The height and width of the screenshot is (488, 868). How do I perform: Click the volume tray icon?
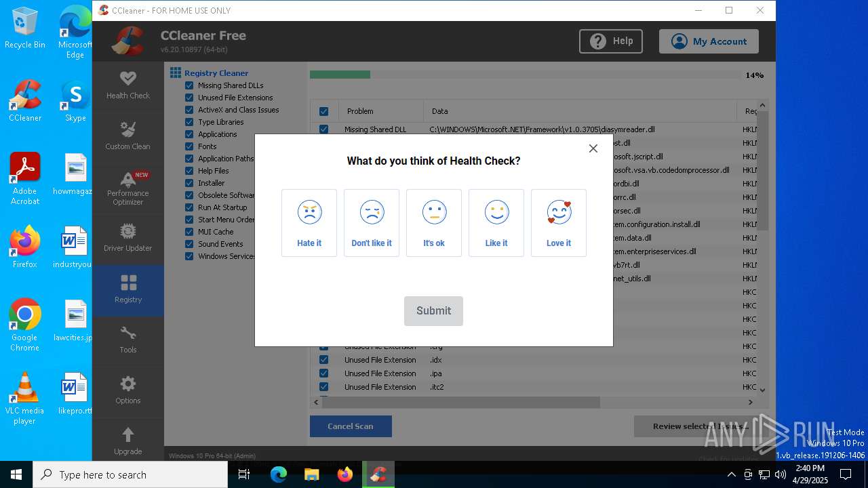781,474
